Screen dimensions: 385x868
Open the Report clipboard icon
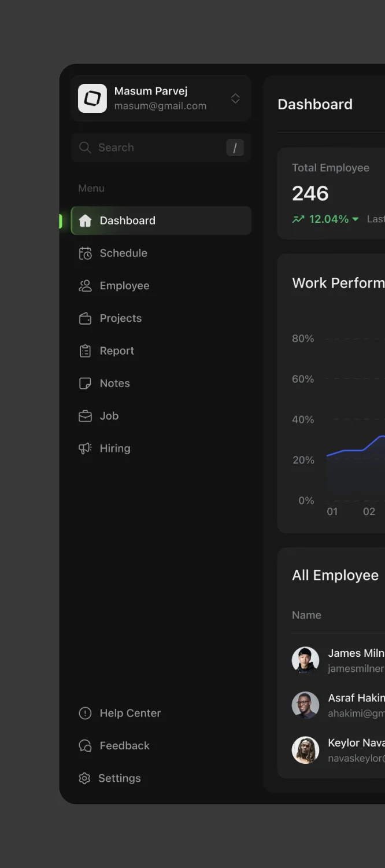click(85, 351)
